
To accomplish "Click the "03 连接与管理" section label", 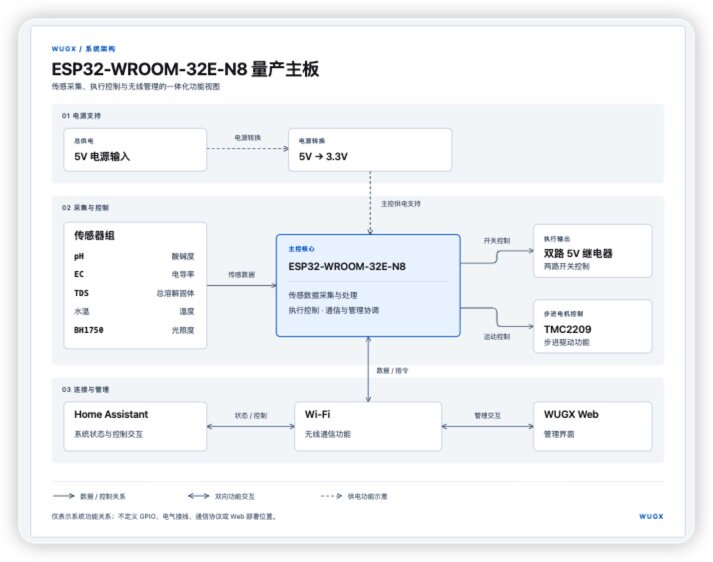I will (x=85, y=390).
